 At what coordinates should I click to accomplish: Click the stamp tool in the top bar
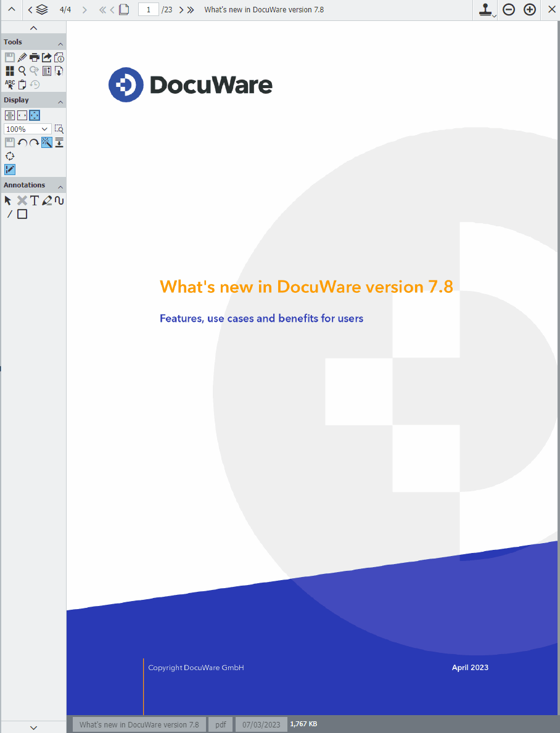tap(485, 9)
